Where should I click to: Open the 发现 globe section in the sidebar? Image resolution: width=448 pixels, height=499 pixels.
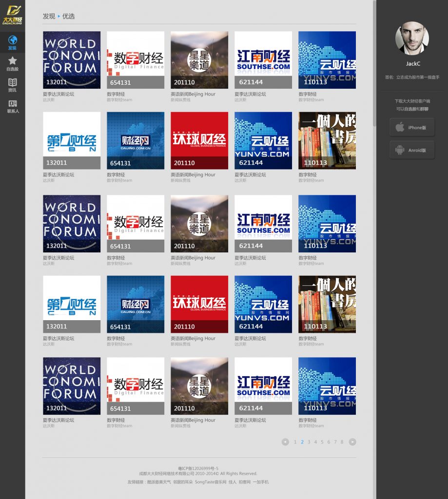pyautogui.click(x=12, y=42)
